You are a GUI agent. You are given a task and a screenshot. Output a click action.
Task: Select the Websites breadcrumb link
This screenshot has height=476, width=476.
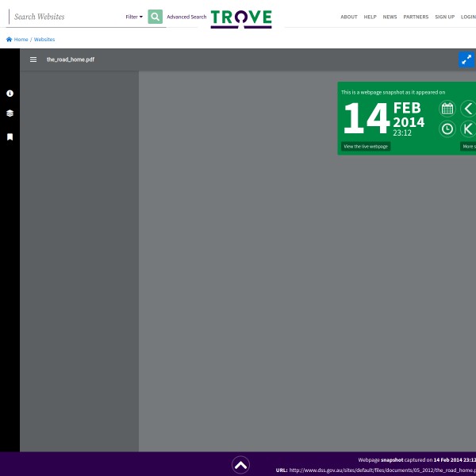pos(44,39)
